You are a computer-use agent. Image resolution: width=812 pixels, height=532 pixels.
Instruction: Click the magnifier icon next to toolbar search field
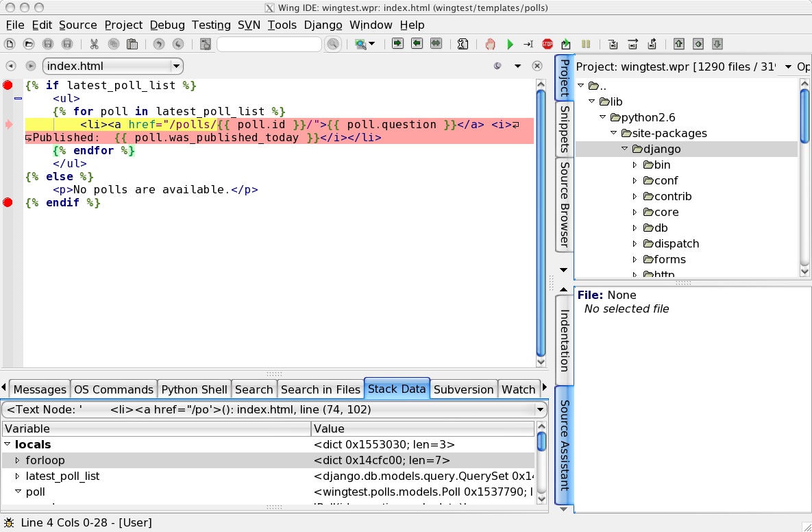pyautogui.click(x=333, y=44)
